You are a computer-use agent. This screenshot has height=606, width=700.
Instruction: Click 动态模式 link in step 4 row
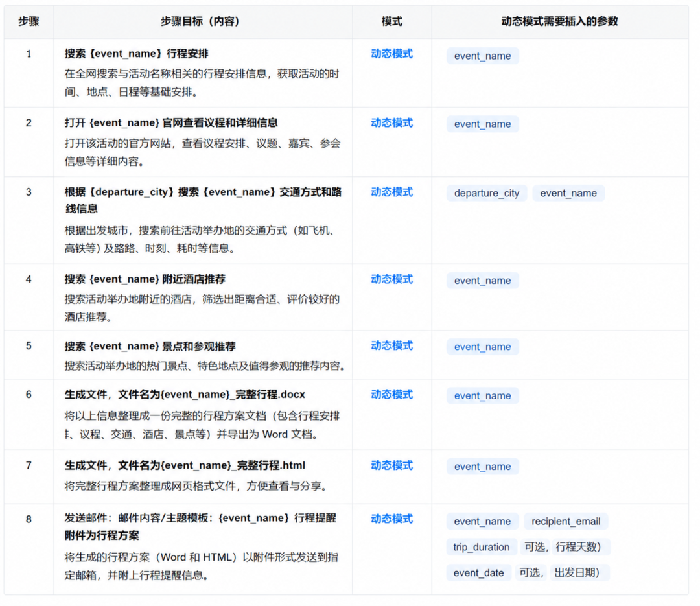pyautogui.click(x=391, y=279)
